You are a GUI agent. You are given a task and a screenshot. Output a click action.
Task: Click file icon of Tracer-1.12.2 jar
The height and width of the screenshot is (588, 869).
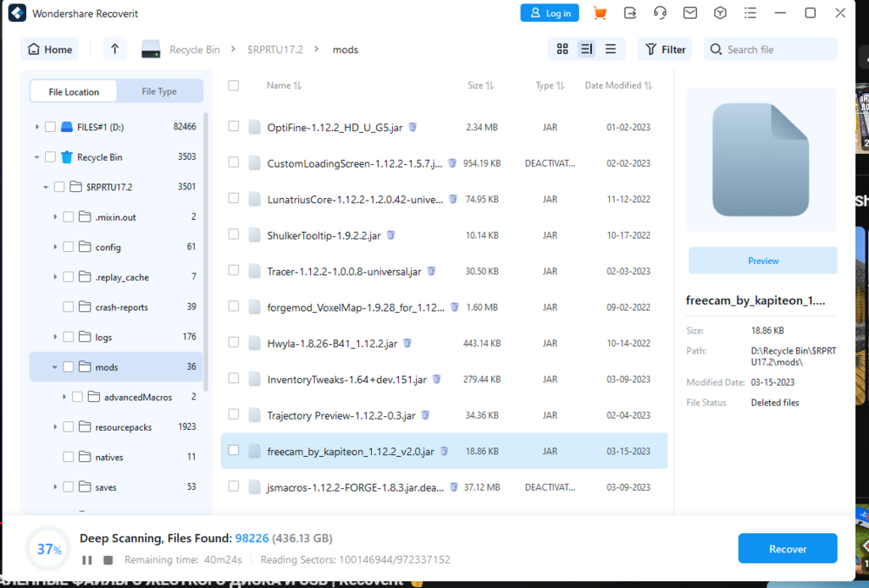pos(255,271)
